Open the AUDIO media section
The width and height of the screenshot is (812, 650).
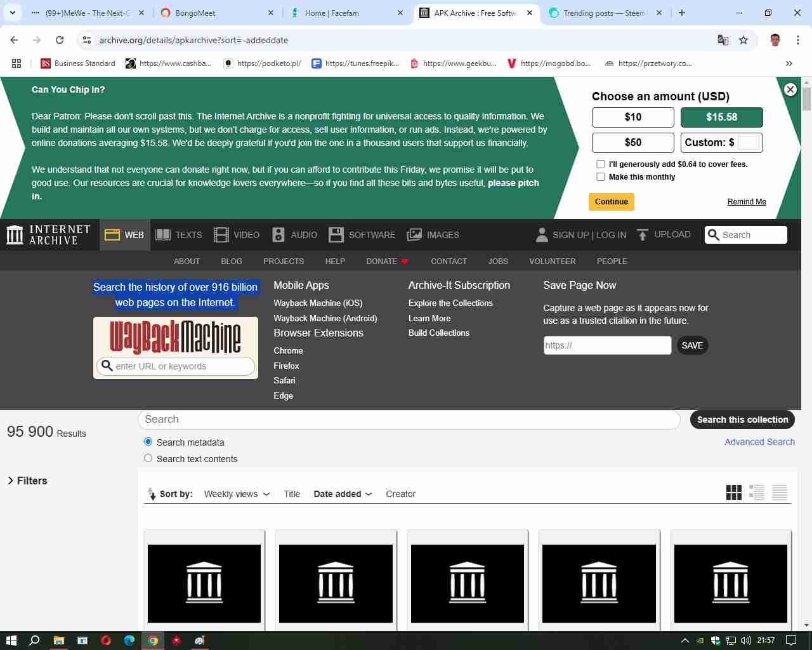[294, 235]
